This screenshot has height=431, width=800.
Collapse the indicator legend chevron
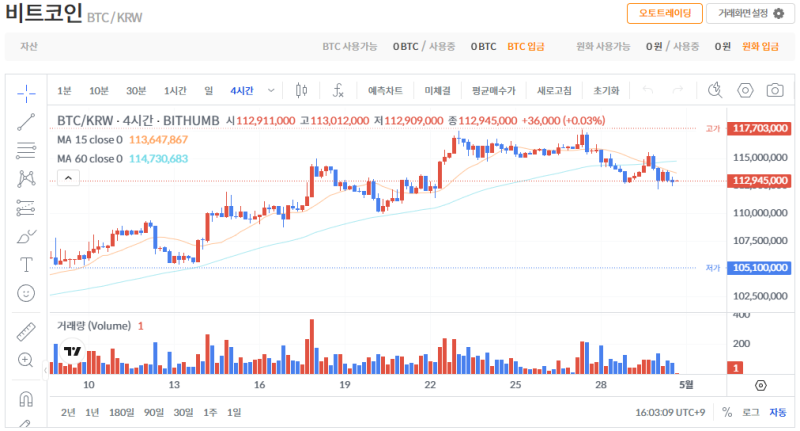[68, 178]
